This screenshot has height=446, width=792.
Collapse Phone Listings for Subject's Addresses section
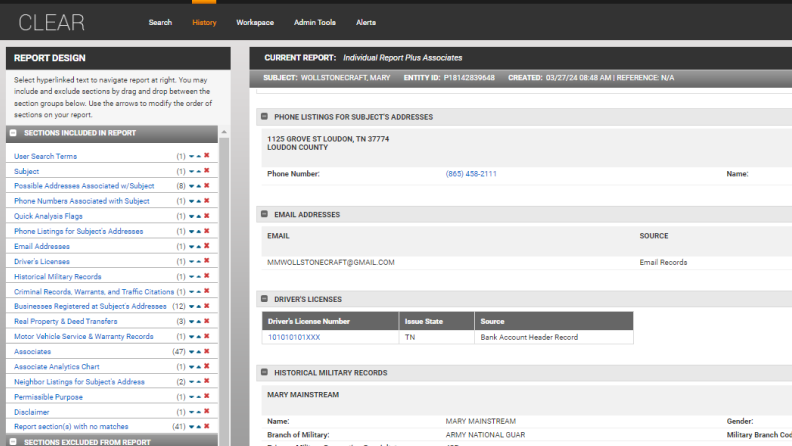265,117
